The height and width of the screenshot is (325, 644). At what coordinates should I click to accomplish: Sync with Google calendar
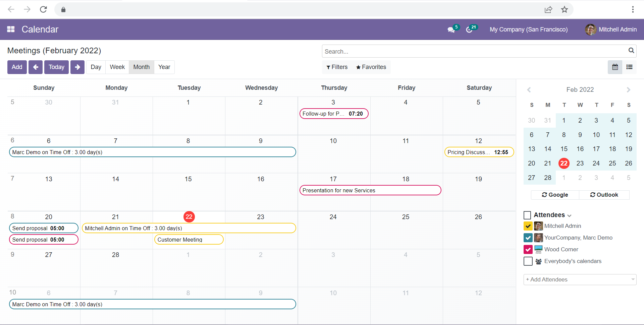tap(555, 195)
